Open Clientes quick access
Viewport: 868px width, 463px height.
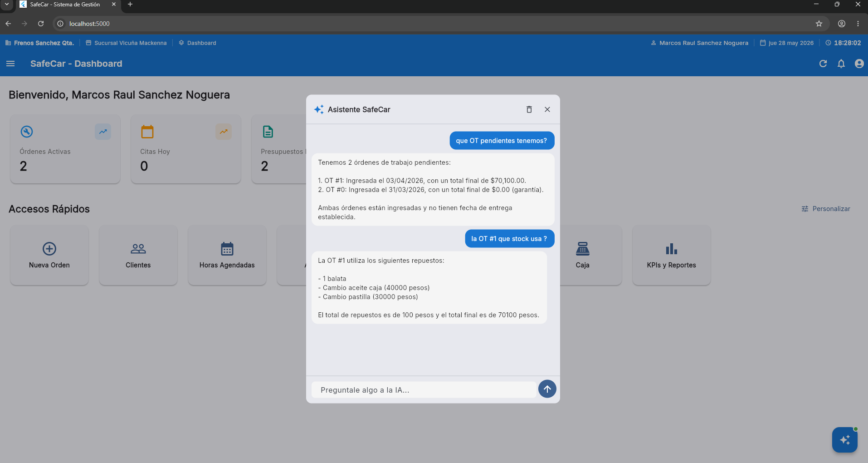pyautogui.click(x=138, y=256)
